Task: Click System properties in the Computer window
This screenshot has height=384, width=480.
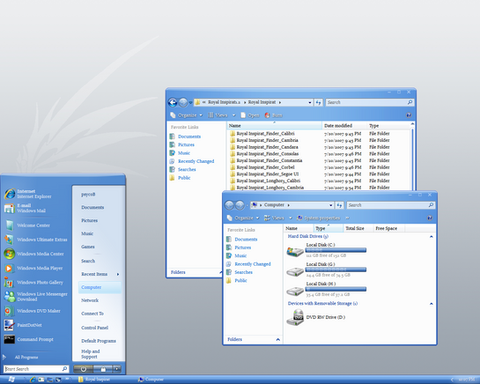Action: tap(319, 218)
